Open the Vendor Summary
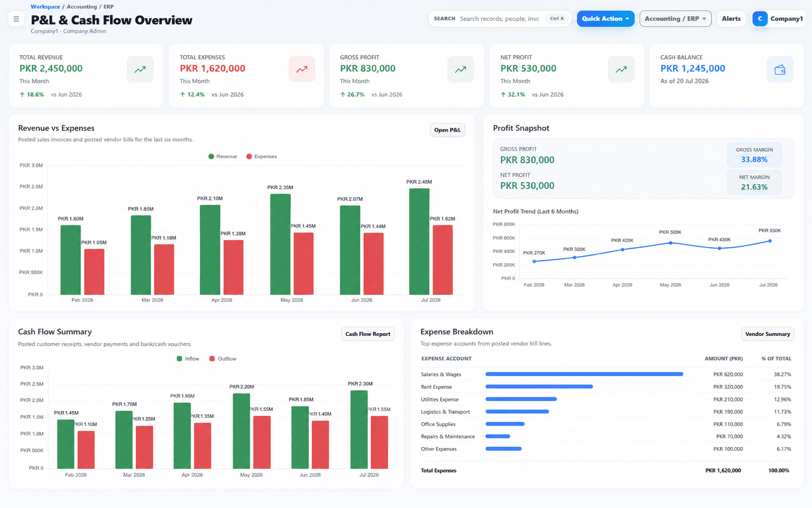The height and width of the screenshot is (508, 812). [x=767, y=334]
